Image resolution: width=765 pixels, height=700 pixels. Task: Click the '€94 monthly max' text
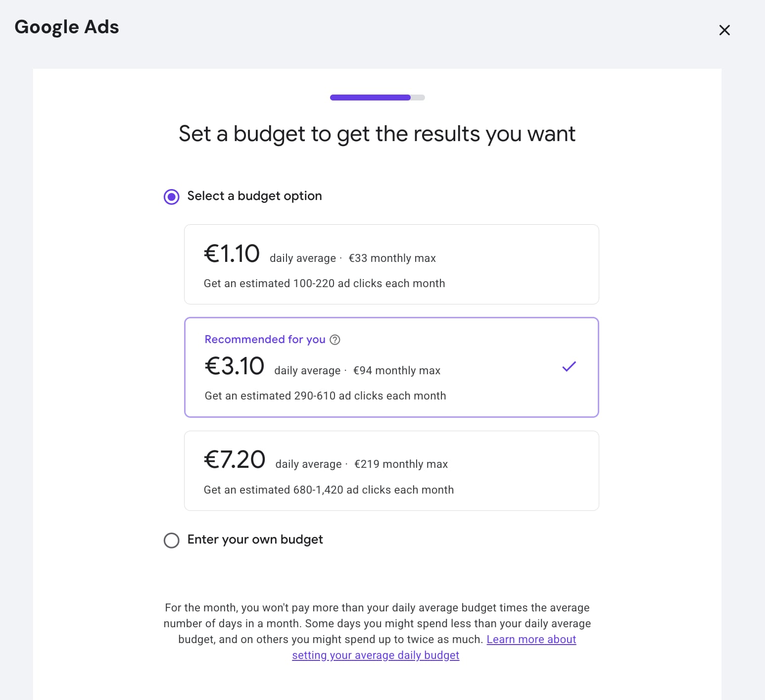[x=396, y=371]
